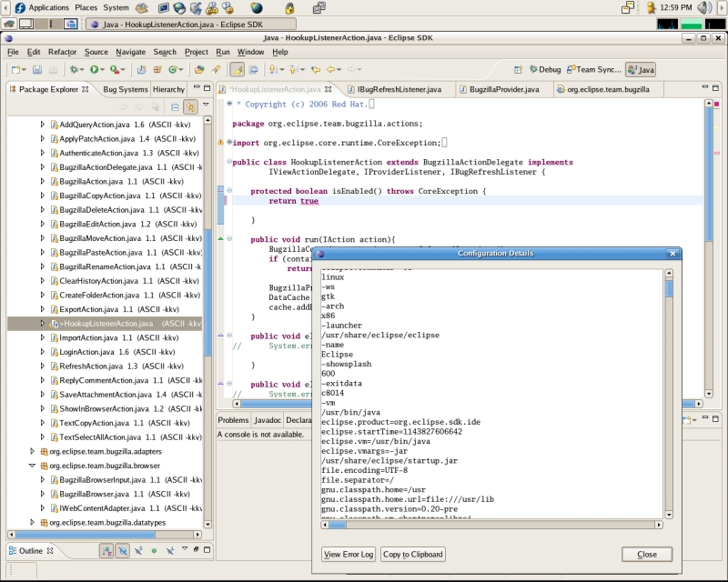Open the Navigate menu
The image size is (728, 582).
tap(130, 52)
